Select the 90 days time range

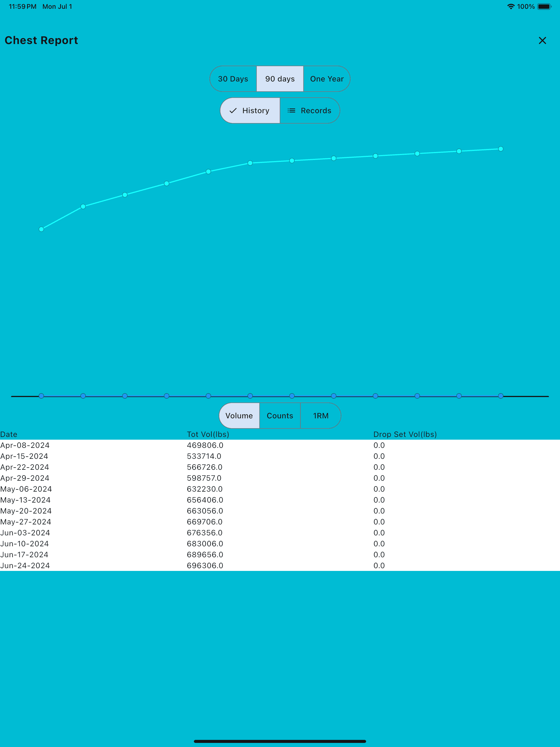click(280, 79)
